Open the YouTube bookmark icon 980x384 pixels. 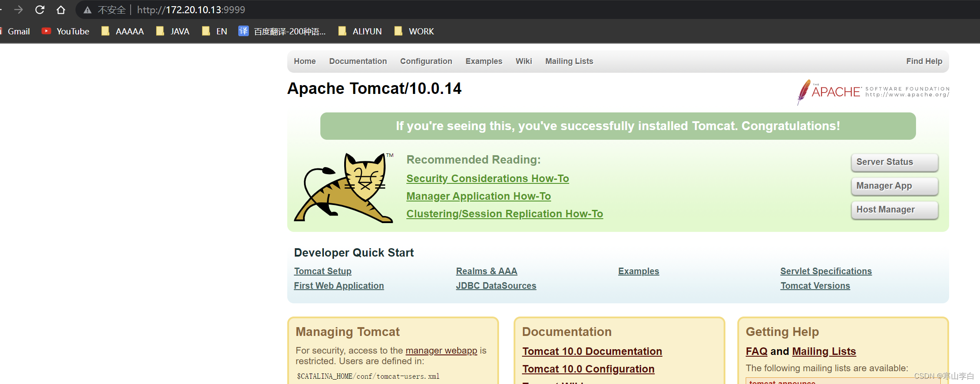[46, 31]
